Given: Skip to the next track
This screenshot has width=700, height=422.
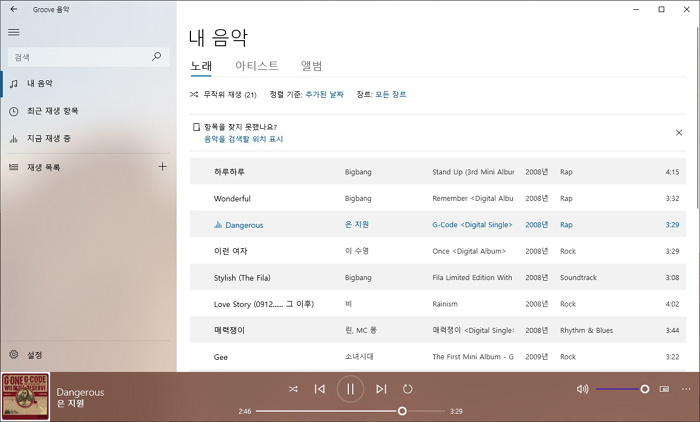Looking at the screenshot, I should (381, 389).
